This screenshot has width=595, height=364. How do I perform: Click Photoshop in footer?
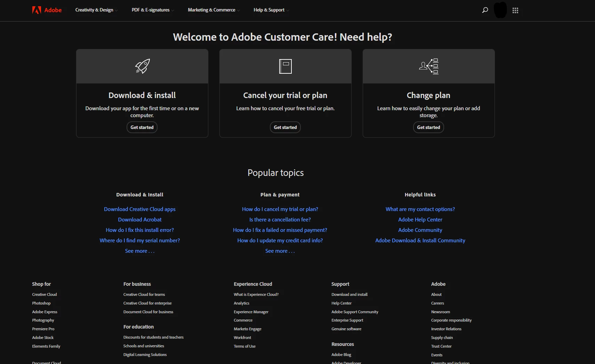41,303
